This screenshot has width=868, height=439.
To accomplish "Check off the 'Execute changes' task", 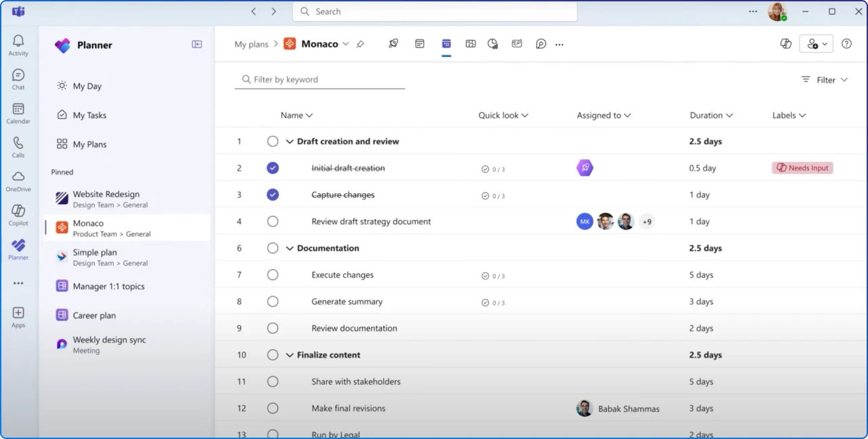I will (273, 274).
